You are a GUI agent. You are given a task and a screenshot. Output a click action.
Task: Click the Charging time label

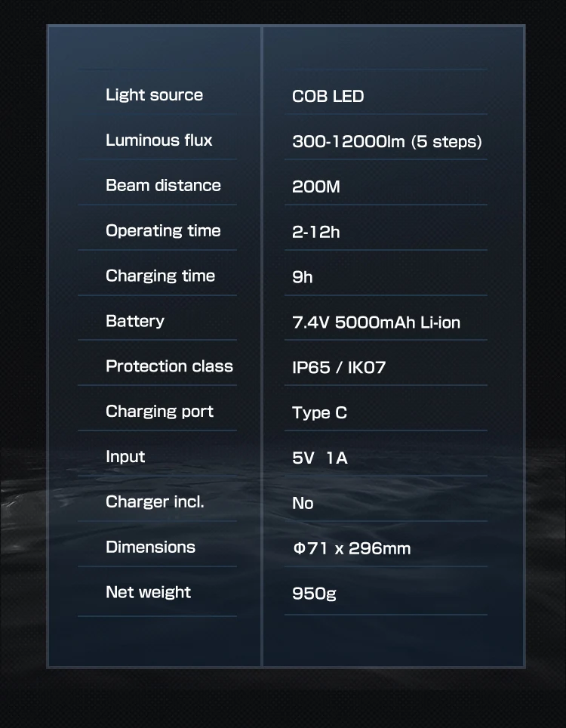[160, 276]
